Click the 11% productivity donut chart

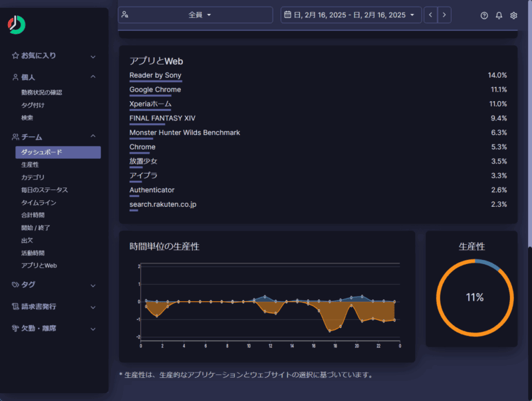pos(474,297)
